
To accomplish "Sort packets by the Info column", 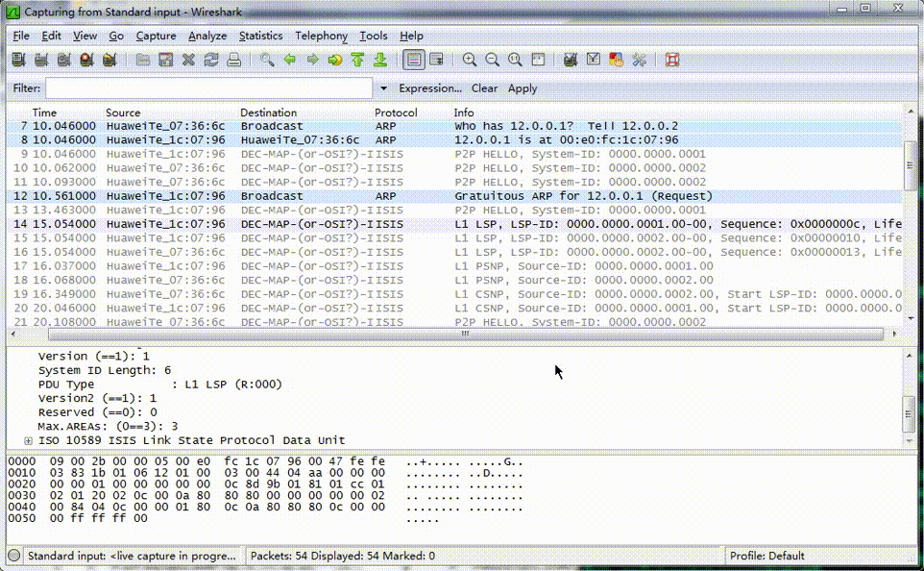I will pos(464,112).
